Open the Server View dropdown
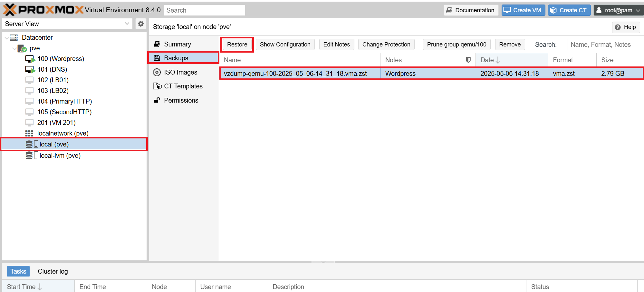Screen dimensions: 644x292 67,24
